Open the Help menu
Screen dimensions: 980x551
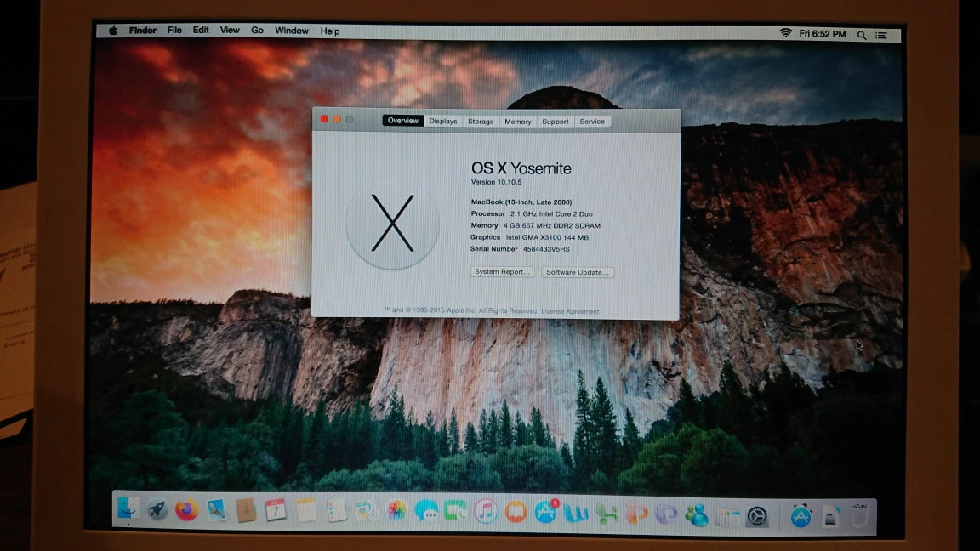[330, 31]
